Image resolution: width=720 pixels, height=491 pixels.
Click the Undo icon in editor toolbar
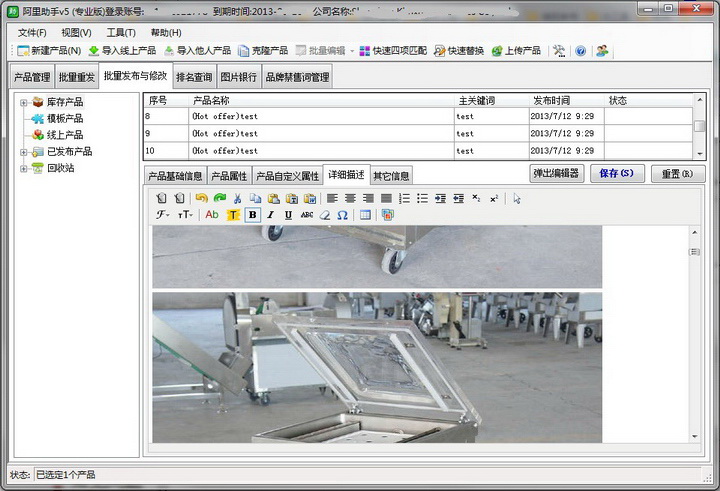(201, 198)
